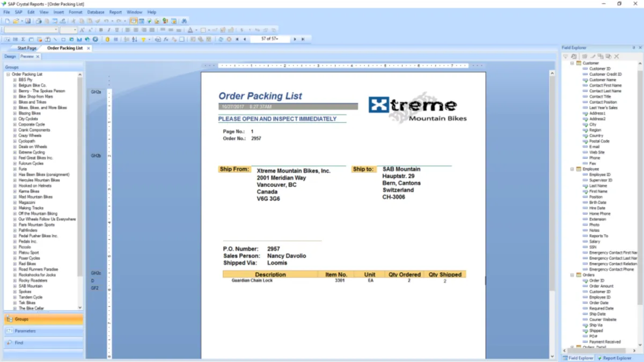Viewport: 644px width, 362px height.
Task: Collapse the Customer table in Field Explorer
Action: click(572, 63)
